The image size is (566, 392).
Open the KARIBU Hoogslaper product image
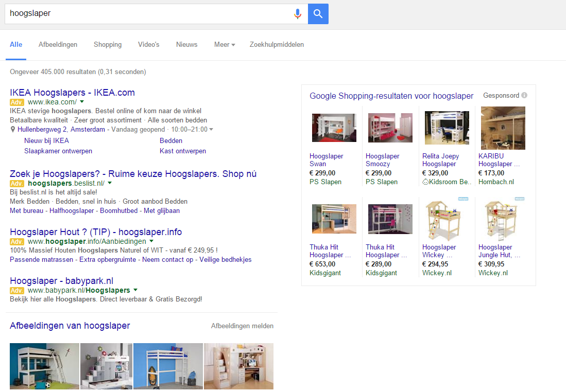point(503,128)
